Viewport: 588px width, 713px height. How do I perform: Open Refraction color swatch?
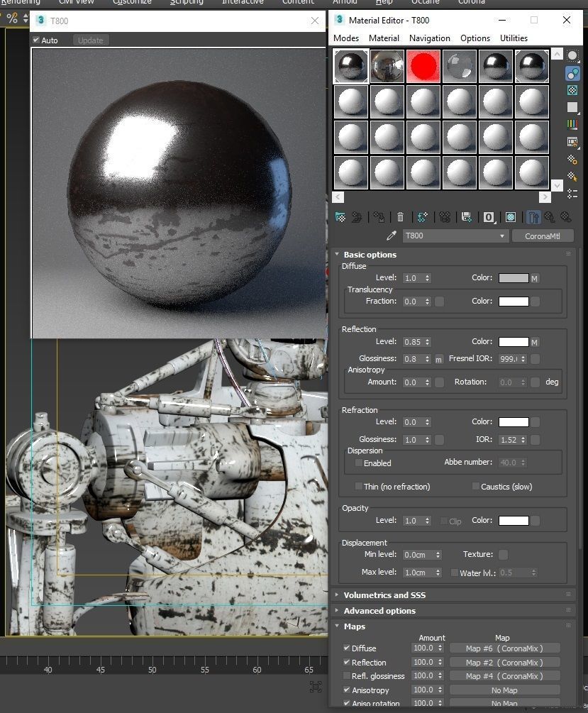click(x=514, y=422)
